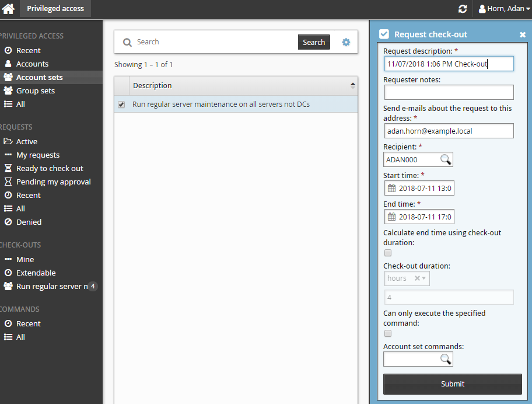Click the refresh icon in top bar
Screen dimensions: 532x404
pyautogui.click(x=463, y=9)
